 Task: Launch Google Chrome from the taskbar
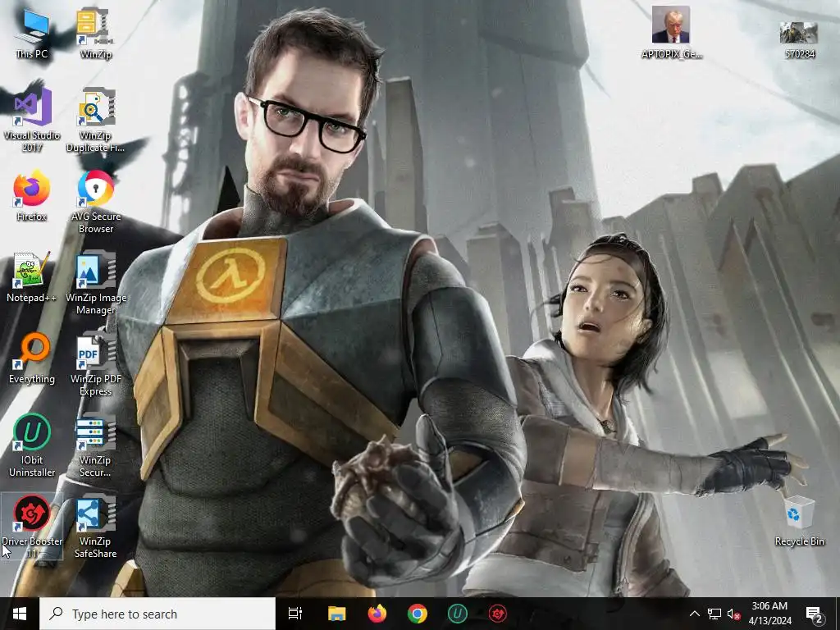click(x=418, y=614)
